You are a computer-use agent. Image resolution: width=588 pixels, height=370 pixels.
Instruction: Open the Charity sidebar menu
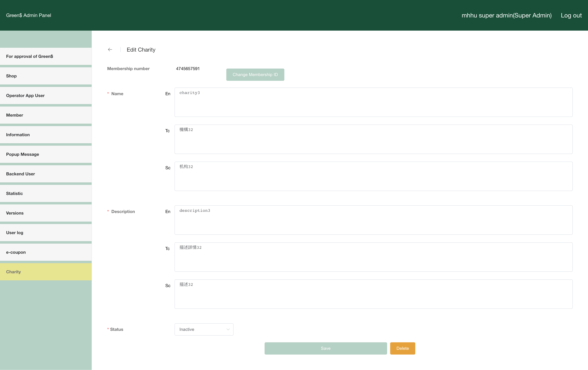[x=46, y=272]
